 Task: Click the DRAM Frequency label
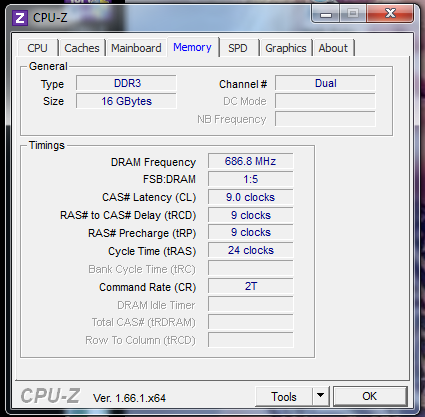tap(153, 162)
